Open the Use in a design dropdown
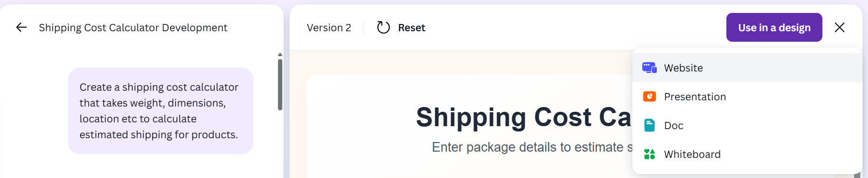868x178 pixels. tap(774, 27)
